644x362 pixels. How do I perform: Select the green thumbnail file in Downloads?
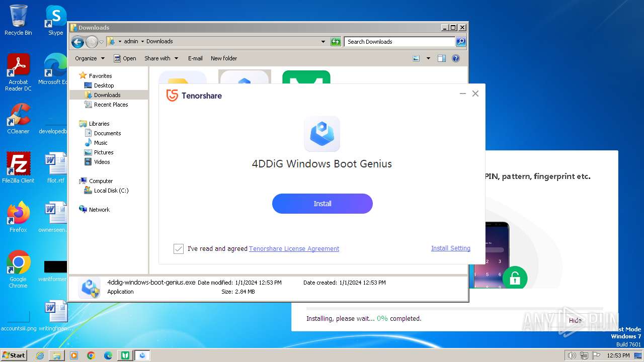click(x=306, y=76)
